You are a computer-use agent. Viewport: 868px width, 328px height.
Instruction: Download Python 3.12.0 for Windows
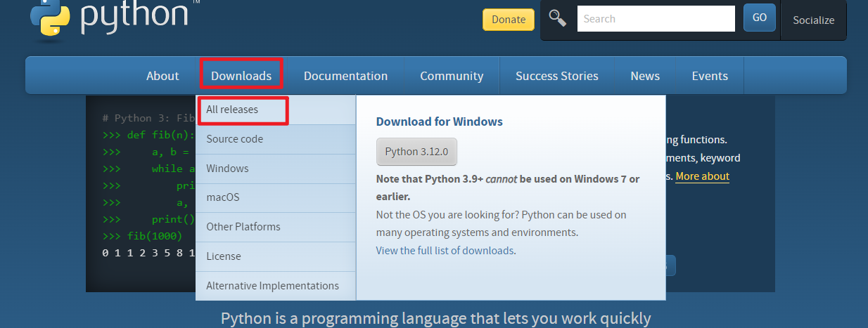416,152
